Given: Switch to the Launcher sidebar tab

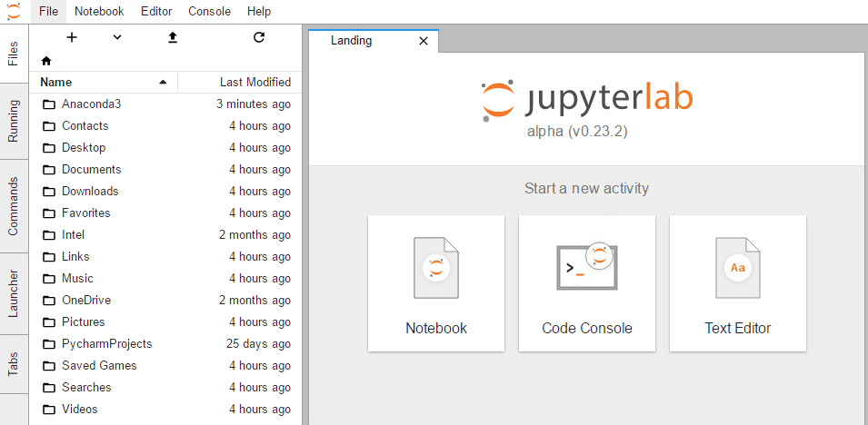Looking at the screenshot, I should point(14,294).
